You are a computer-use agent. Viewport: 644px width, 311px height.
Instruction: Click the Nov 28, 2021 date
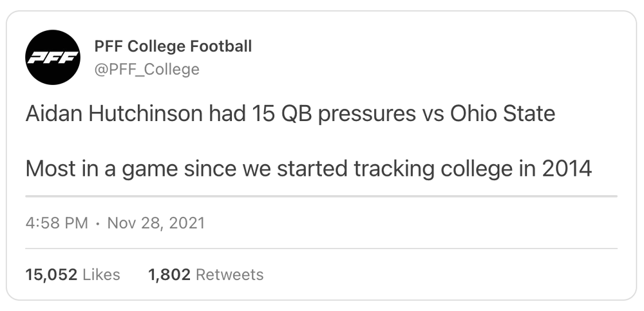click(x=156, y=223)
